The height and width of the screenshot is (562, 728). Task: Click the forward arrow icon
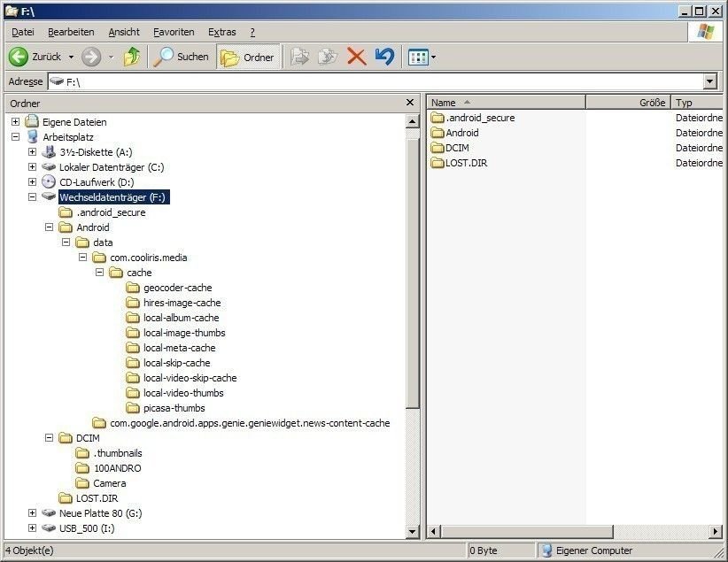[x=91, y=57]
